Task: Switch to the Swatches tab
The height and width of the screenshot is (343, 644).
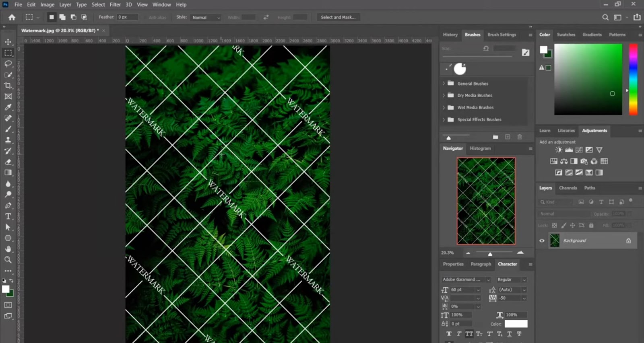Action: pyautogui.click(x=566, y=35)
